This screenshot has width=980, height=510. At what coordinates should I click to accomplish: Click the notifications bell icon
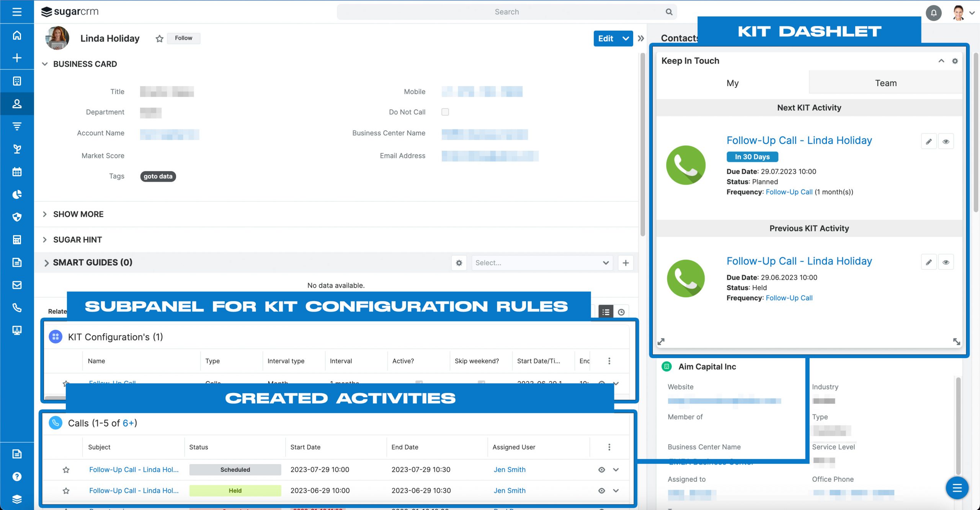(933, 13)
